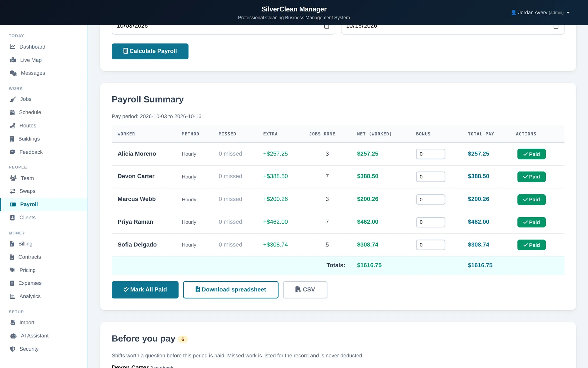This screenshot has height=368, width=588.
Task: Focus bonus field for Marcus Webb
Action: pyautogui.click(x=430, y=200)
